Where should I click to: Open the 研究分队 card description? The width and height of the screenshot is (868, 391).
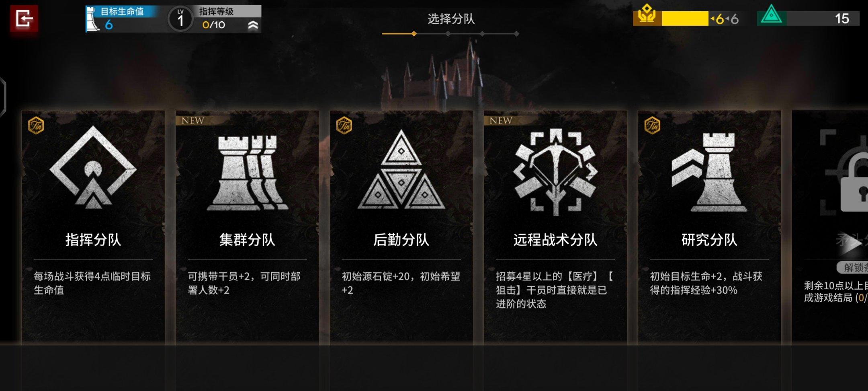point(706,283)
